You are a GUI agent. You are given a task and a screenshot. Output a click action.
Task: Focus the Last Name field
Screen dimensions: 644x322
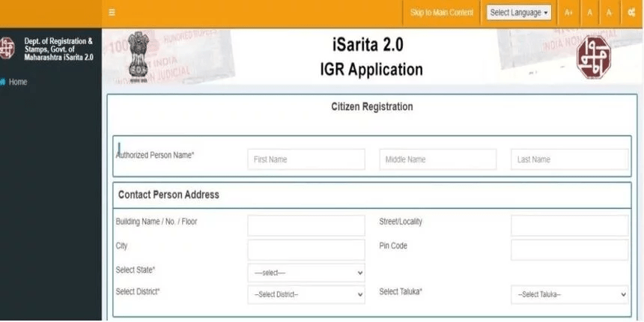[570, 160]
